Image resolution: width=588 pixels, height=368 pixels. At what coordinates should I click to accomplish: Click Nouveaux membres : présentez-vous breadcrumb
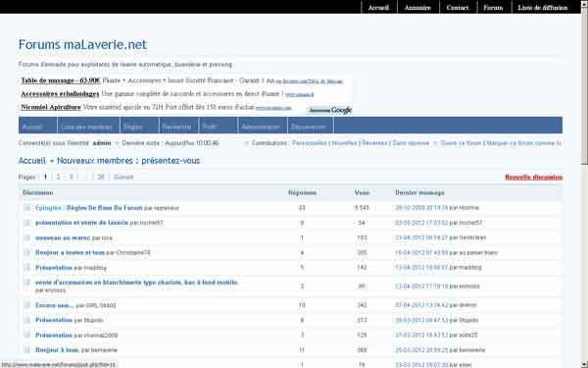pos(128,161)
